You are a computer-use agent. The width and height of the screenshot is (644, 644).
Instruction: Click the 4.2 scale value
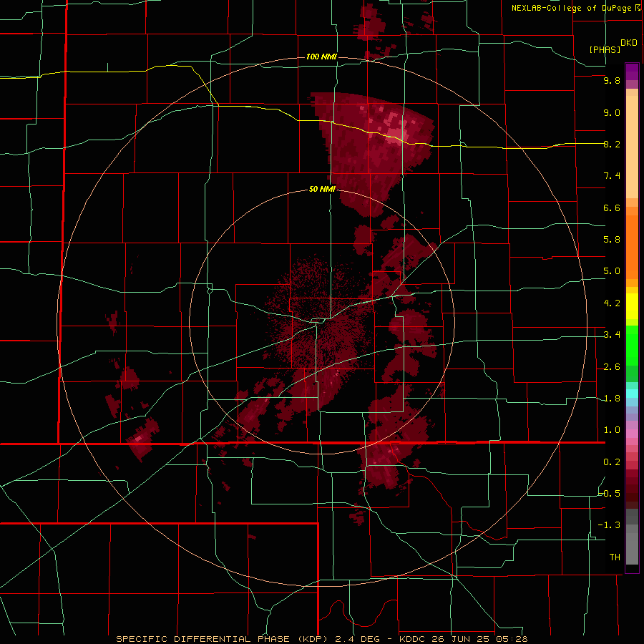[612, 303]
